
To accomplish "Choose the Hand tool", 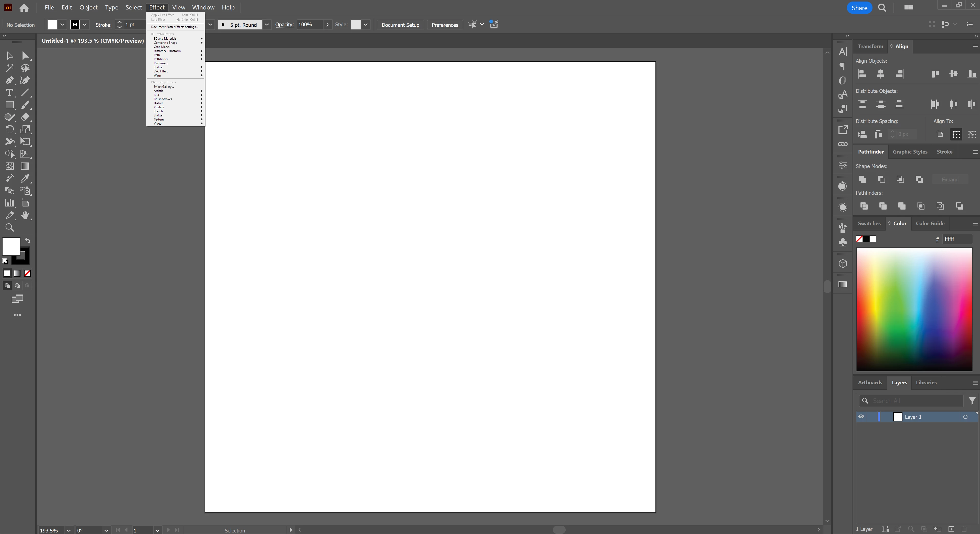I will (25, 215).
